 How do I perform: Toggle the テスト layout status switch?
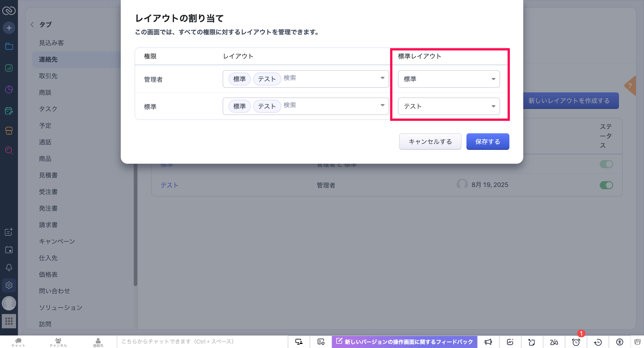[606, 185]
